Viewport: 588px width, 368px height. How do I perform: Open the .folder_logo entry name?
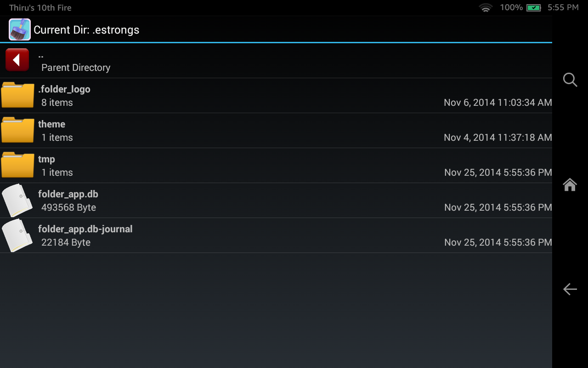click(x=64, y=89)
